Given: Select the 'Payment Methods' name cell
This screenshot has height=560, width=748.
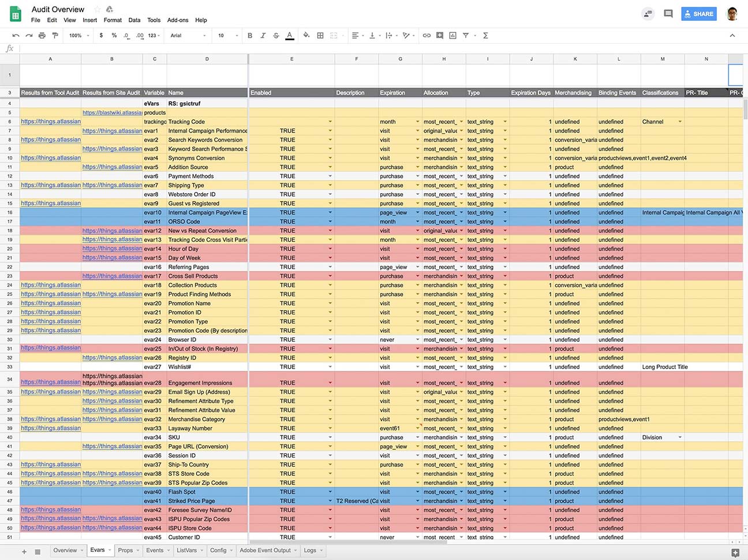Looking at the screenshot, I should point(207,176).
